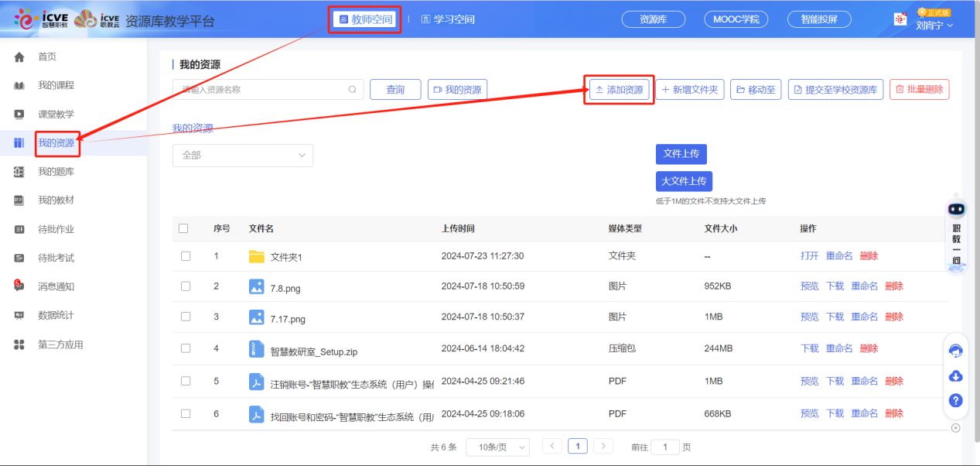Expand the 全部 filter dropdown
980x466 pixels.
point(243,156)
